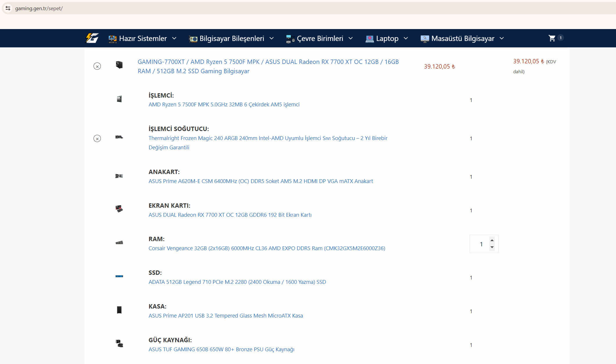The height and width of the screenshot is (364, 616).
Task: Open the ASUS Prime A620M-E motherboard thumbnail
Action: click(x=119, y=176)
